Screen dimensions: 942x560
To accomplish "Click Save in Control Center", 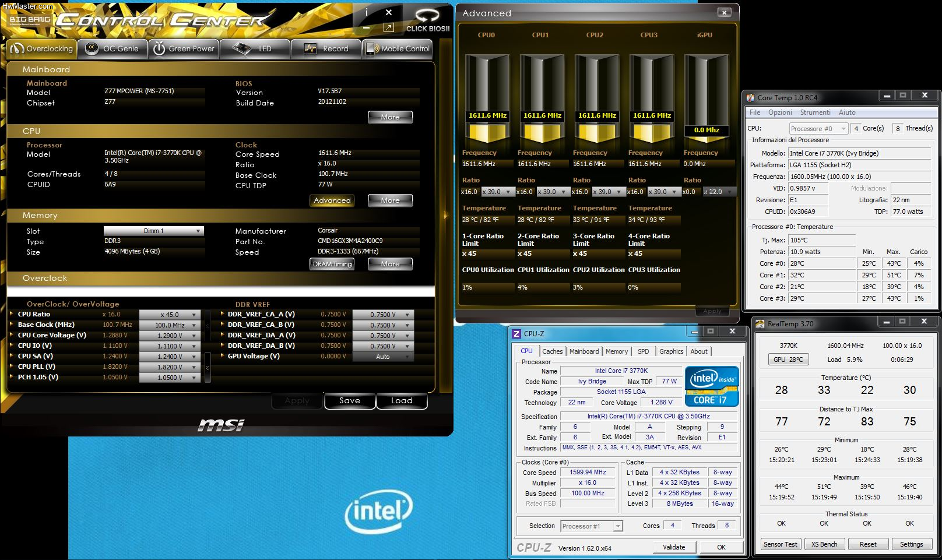I will click(350, 401).
